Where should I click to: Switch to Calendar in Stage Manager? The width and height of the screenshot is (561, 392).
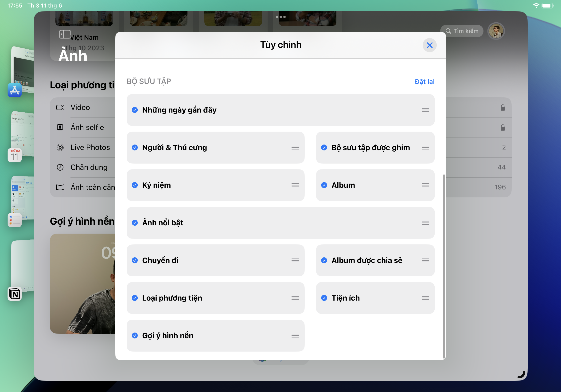(15, 155)
